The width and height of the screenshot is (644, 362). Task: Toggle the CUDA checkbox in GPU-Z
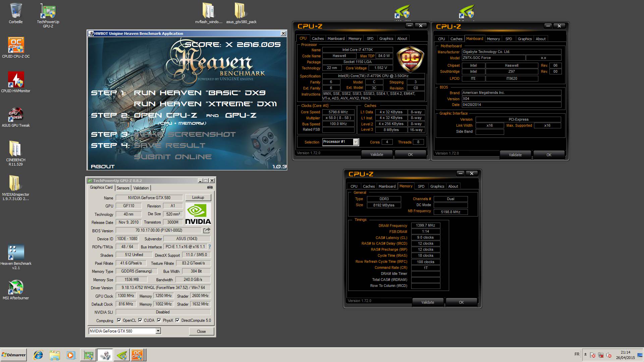point(140,320)
